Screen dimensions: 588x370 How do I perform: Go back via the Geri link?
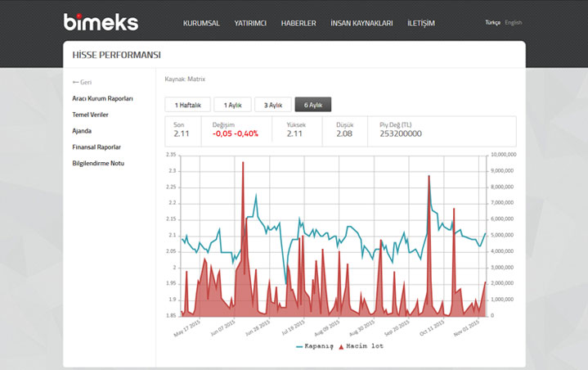[82, 82]
